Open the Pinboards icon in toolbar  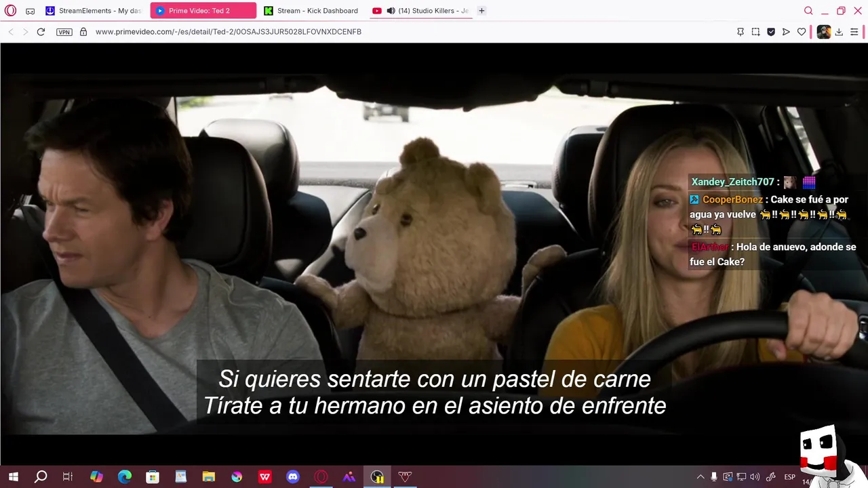click(741, 32)
